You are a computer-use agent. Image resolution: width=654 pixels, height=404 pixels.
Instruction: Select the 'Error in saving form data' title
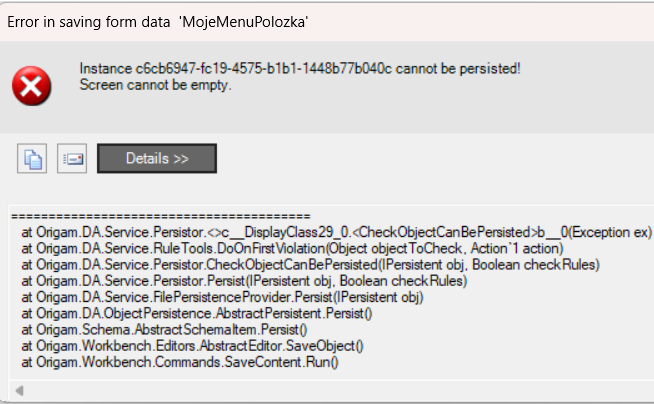[x=88, y=22]
